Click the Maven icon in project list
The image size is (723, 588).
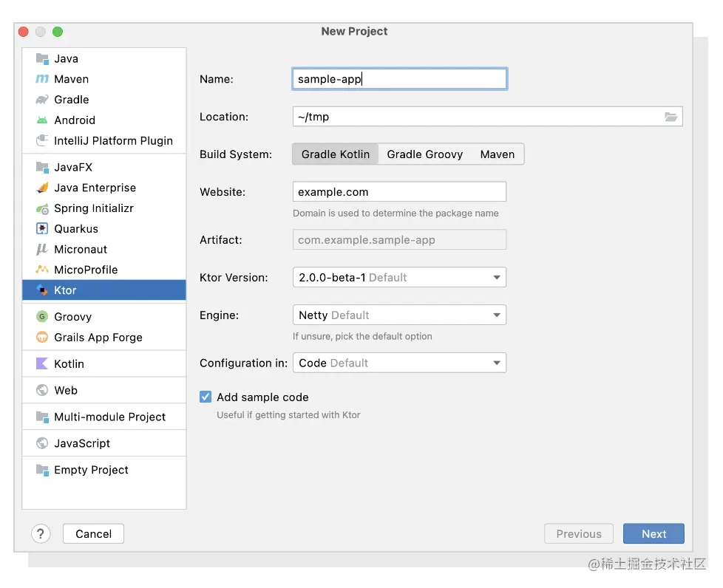click(42, 79)
